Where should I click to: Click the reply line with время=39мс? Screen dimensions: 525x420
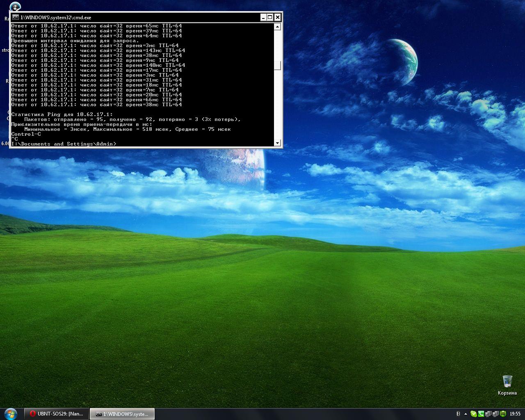click(96, 31)
